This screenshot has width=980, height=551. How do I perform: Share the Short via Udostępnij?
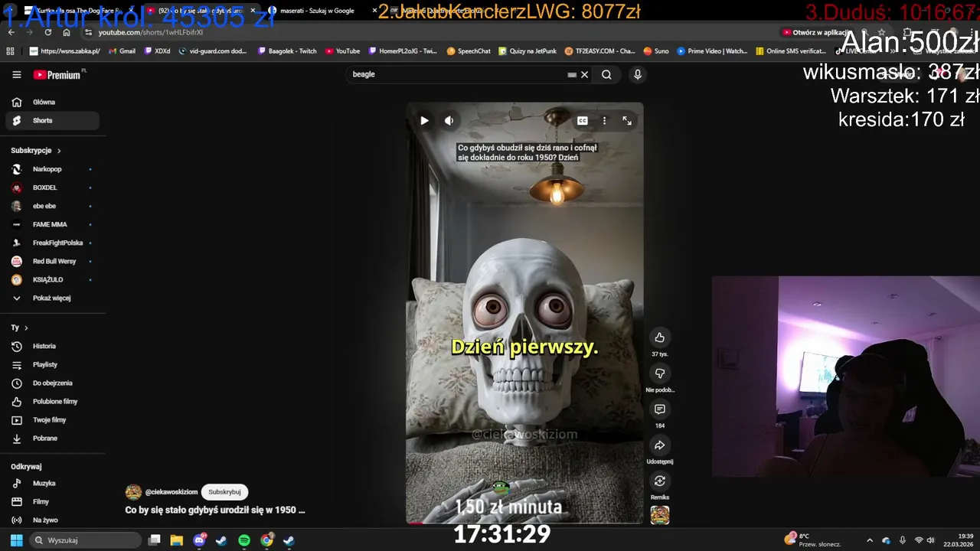659,445
